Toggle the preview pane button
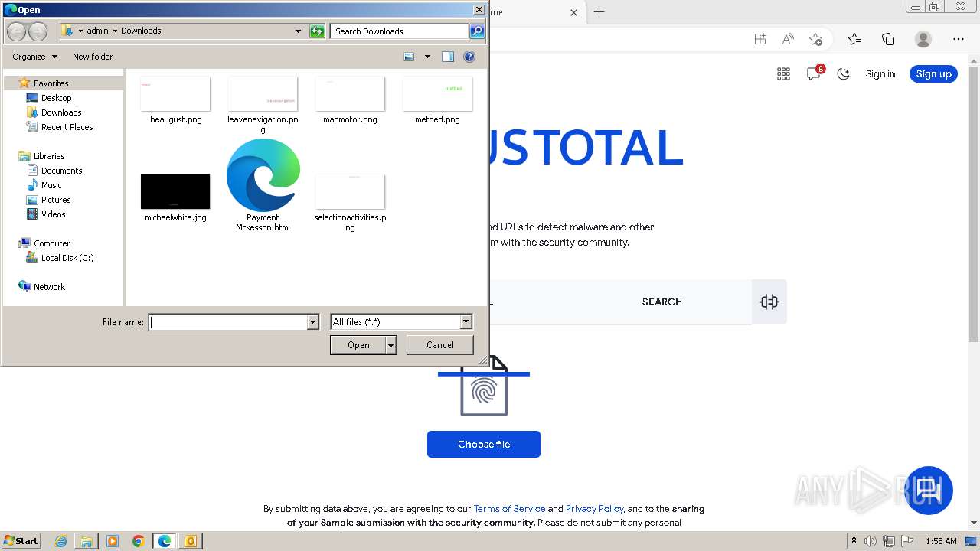Viewport: 980px width, 551px height. [448, 57]
